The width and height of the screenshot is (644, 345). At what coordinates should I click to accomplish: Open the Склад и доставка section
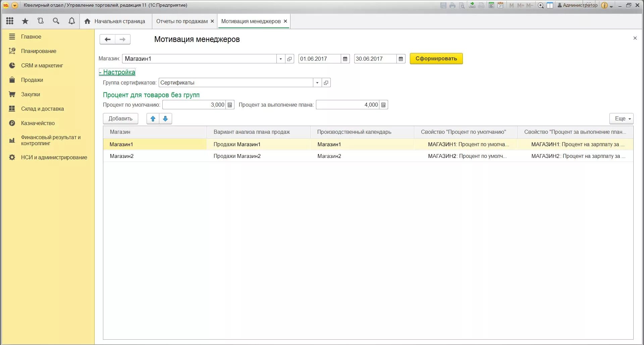point(42,109)
